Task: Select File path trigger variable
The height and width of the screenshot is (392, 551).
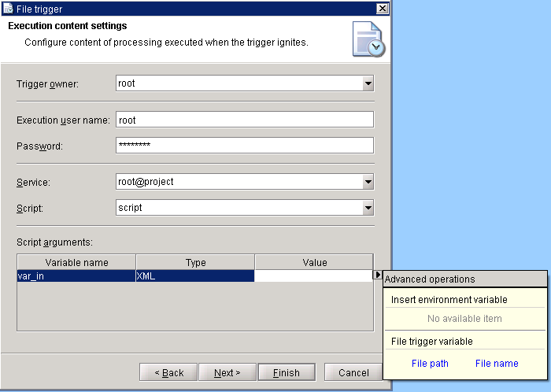Action: tap(430, 364)
